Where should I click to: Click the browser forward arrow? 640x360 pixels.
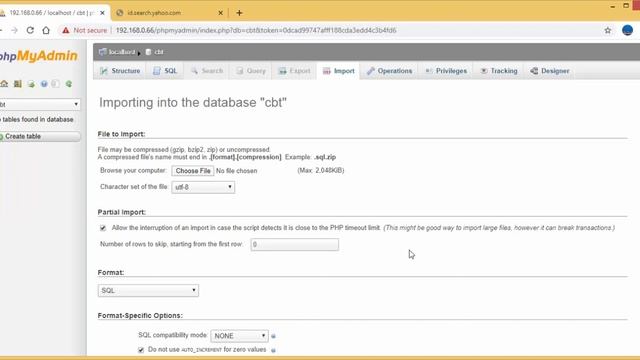click(x=14, y=30)
